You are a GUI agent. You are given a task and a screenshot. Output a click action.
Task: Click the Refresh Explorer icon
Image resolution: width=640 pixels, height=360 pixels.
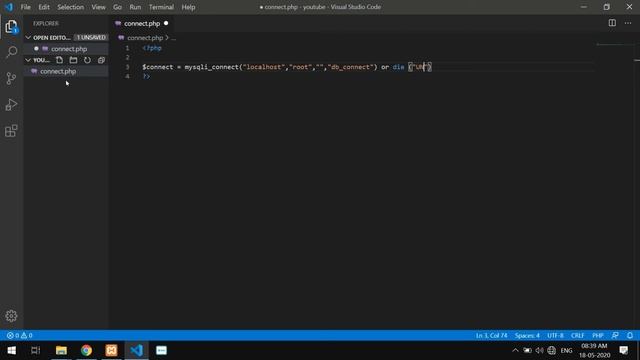click(87, 60)
